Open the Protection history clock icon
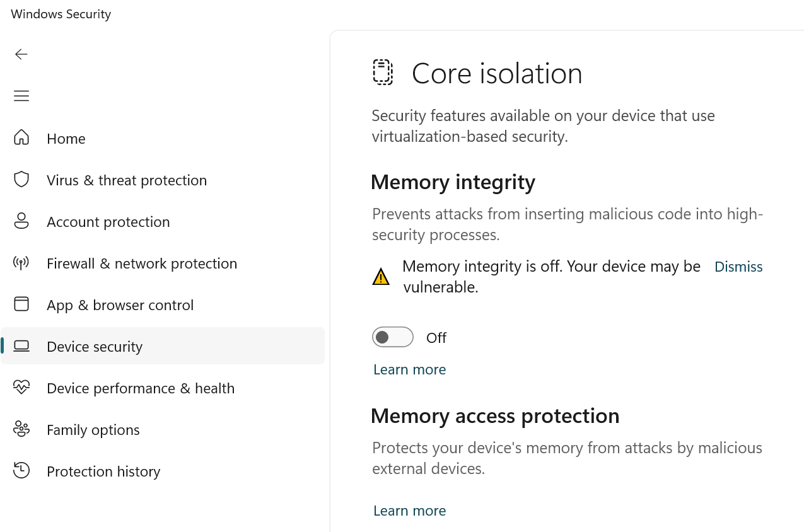Image resolution: width=804 pixels, height=532 pixels. point(21,471)
